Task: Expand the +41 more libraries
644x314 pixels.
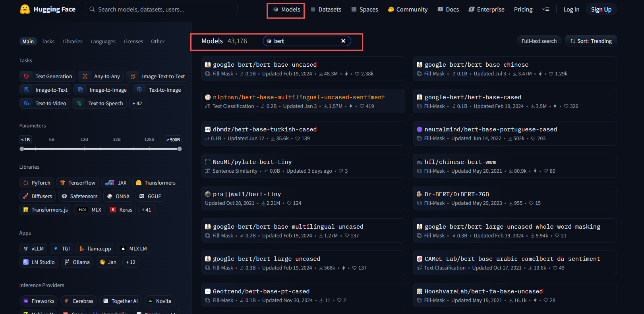Action: point(146,210)
